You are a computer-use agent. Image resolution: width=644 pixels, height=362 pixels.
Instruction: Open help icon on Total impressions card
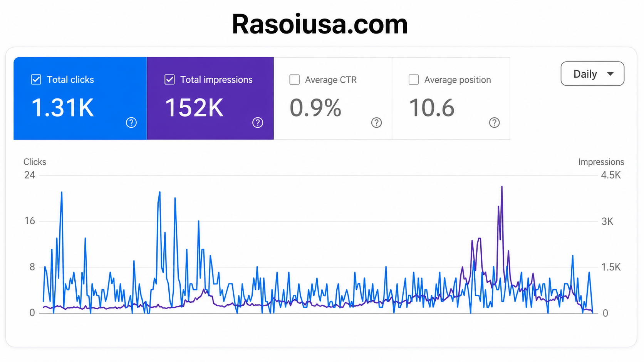(258, 122)
